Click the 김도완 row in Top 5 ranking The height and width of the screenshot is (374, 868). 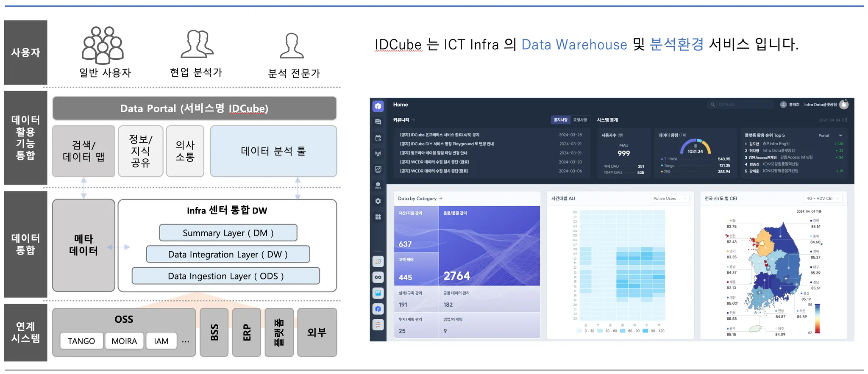794,144
